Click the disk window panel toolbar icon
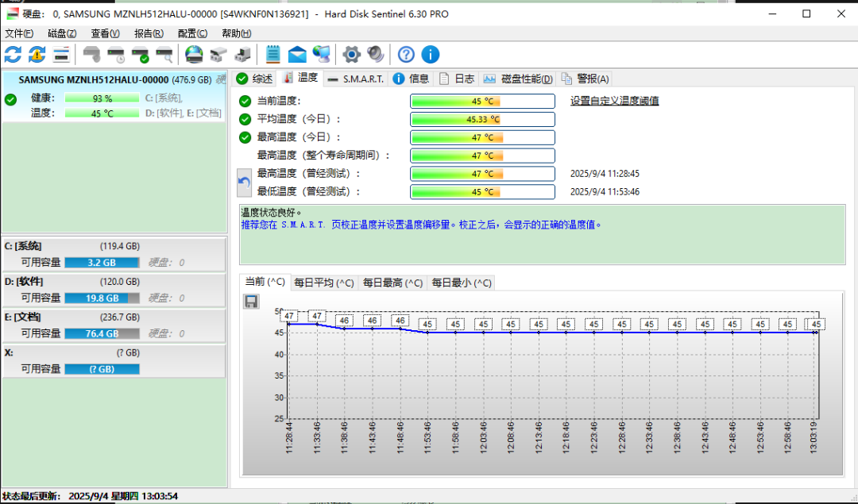 pyautogui.click(x=61, y=55)
